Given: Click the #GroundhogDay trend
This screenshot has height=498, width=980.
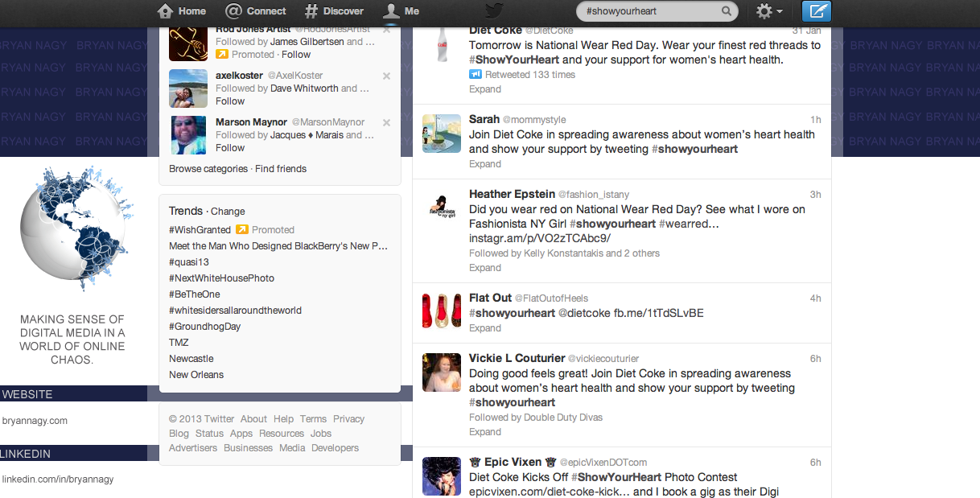Looking at the screenshot, I should (x=205, y=327).
